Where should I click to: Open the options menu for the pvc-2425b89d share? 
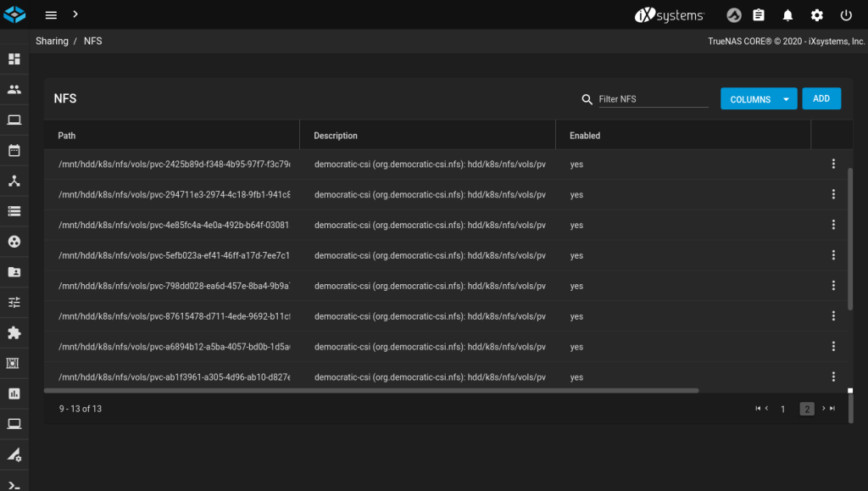click(833, 165)
